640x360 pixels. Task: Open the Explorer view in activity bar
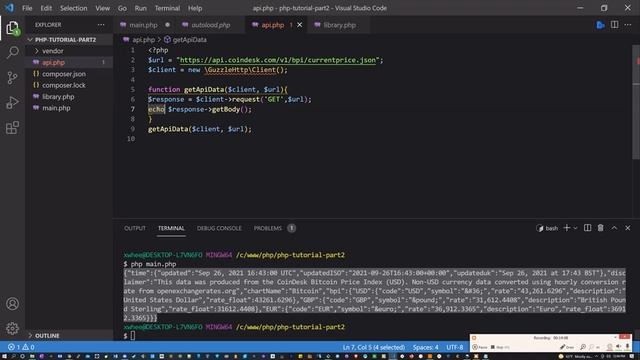13,28
